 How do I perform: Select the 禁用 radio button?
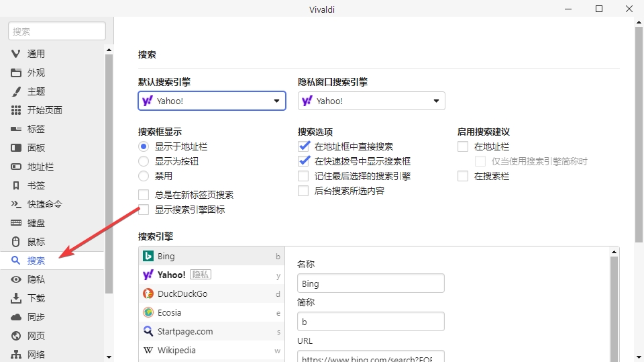[x=144, y=176]
